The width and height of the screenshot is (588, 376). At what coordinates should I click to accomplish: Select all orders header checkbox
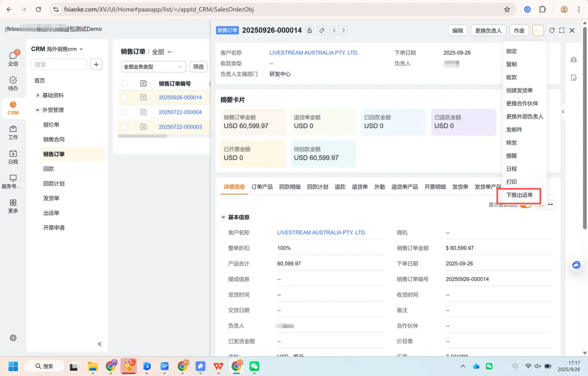[125, 83]
